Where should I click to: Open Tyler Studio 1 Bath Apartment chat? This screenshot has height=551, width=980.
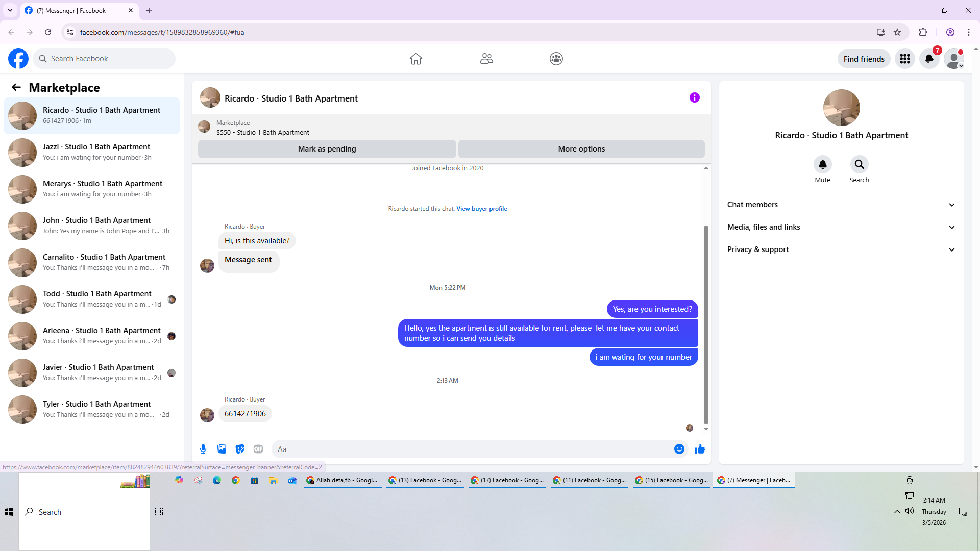pyautogui.click(x=92, y=409)
